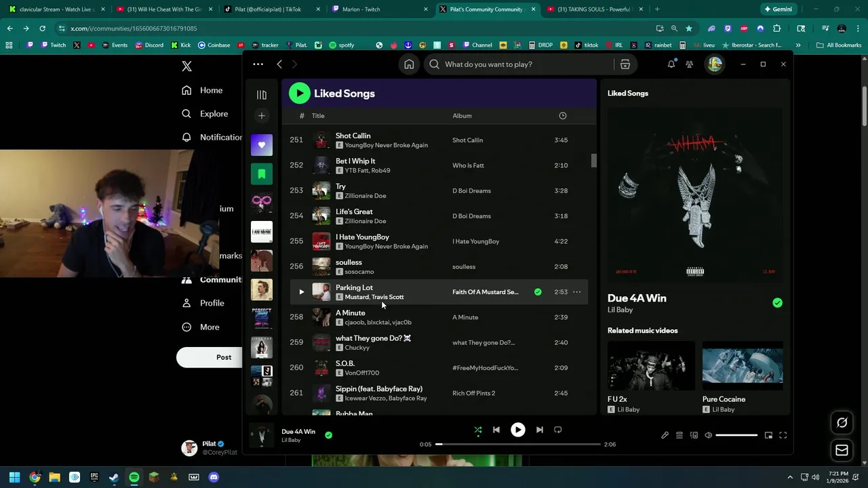Open Spotify's What's New bell

coord(671,64)
